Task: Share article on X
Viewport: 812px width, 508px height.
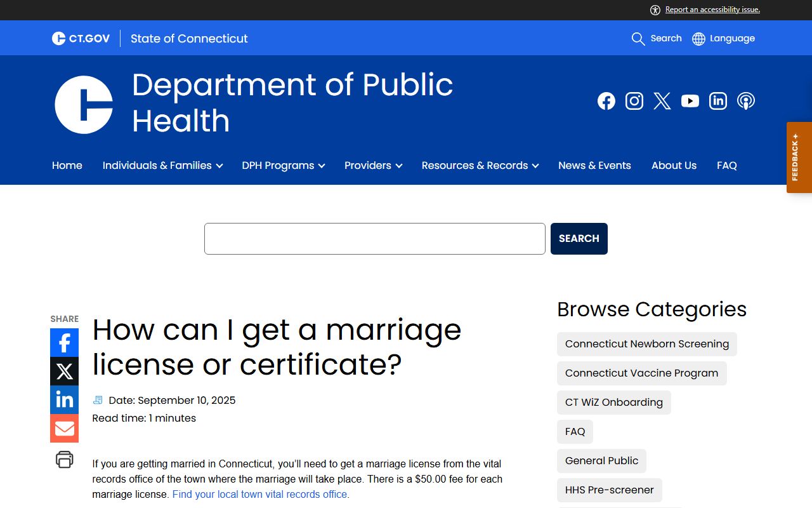Action: point(64,371)
